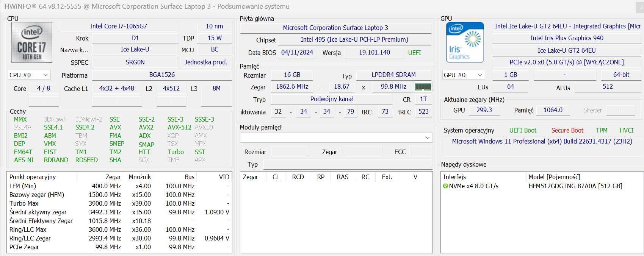Click the Intel Core i7 10th Gen logo
The height and width of the screenshot is (256, 644).
32,42
